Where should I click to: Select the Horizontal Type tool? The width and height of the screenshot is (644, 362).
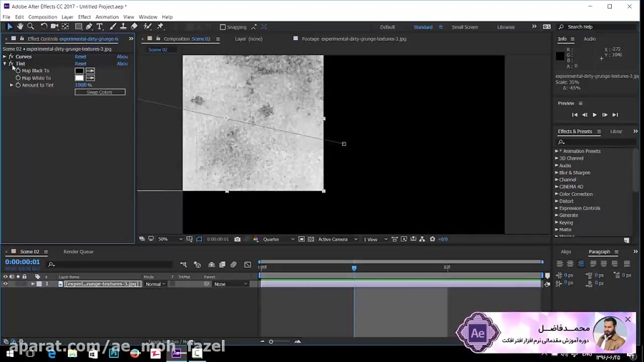(99, 26)
